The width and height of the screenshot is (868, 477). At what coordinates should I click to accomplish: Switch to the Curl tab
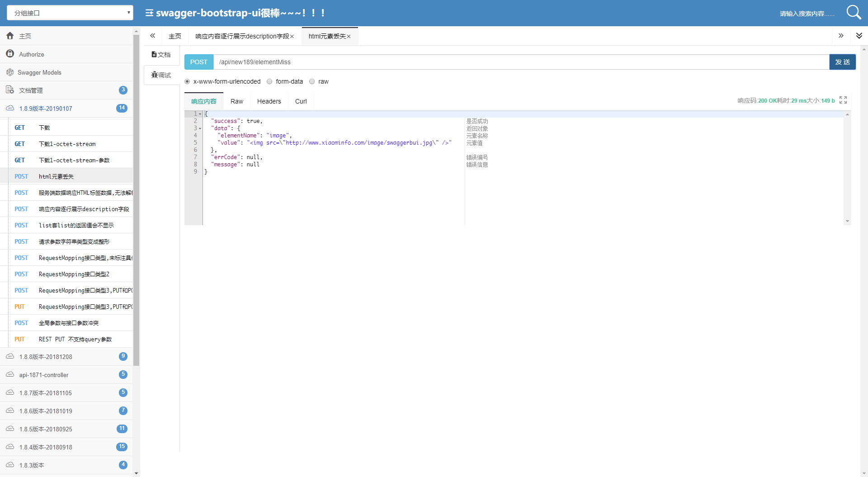click(301, 101)
